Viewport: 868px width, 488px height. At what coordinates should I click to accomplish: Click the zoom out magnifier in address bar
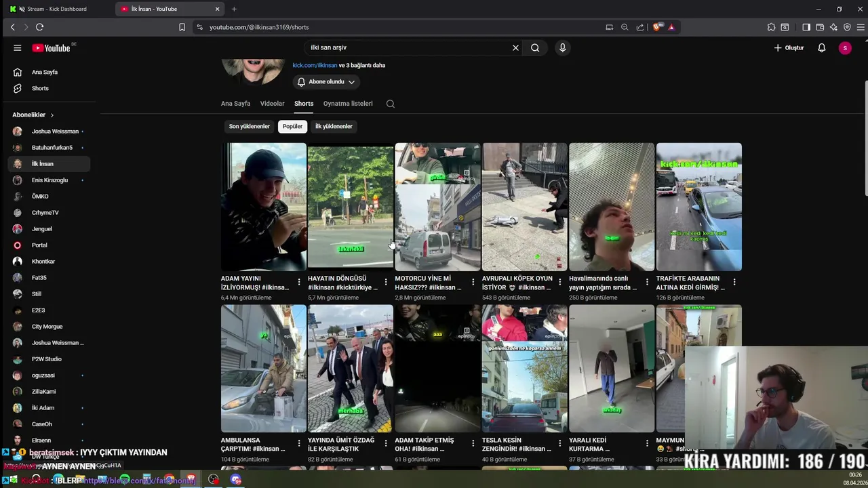(x=625, y=27)
